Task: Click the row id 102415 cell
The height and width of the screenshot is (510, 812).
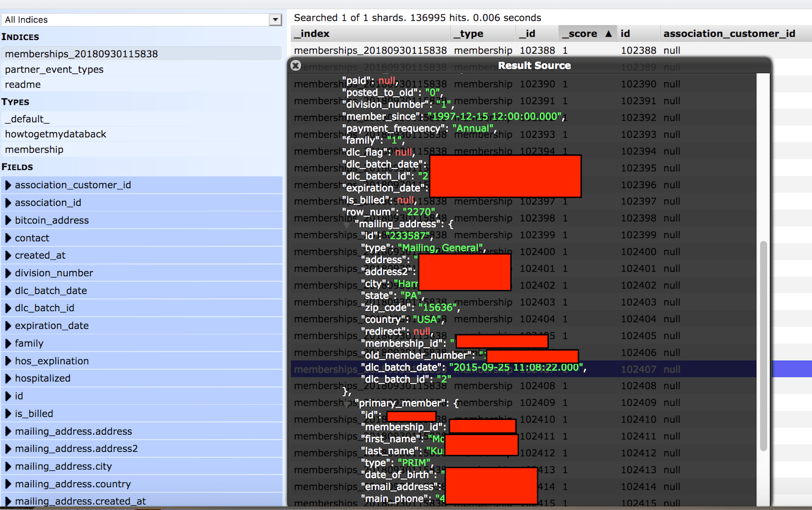Action: pos(638,504)
